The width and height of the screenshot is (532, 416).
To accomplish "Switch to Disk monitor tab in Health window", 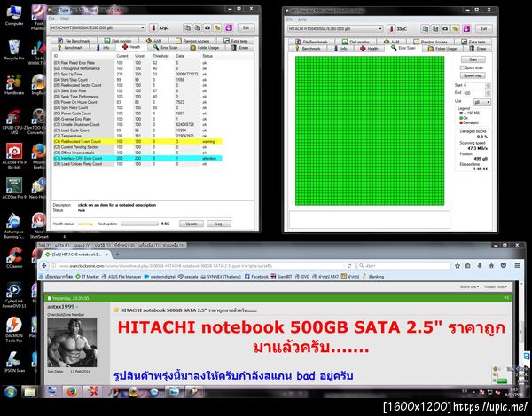I will point(118,41).
